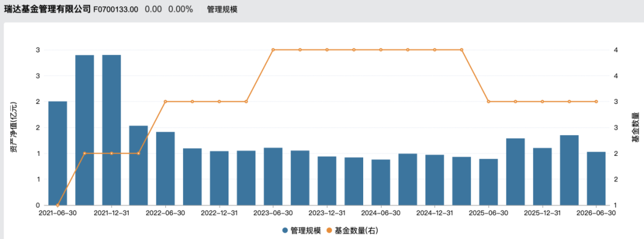Select the 管理规模 tab in header
The height and width of the screenshot is (239, 644).
coord(222,10)
